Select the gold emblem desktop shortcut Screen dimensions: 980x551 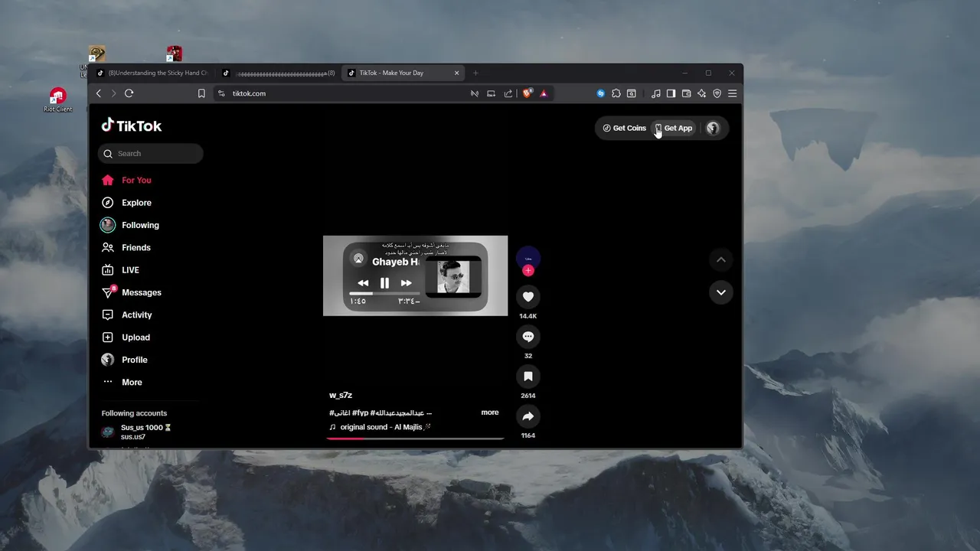[97, 54]
